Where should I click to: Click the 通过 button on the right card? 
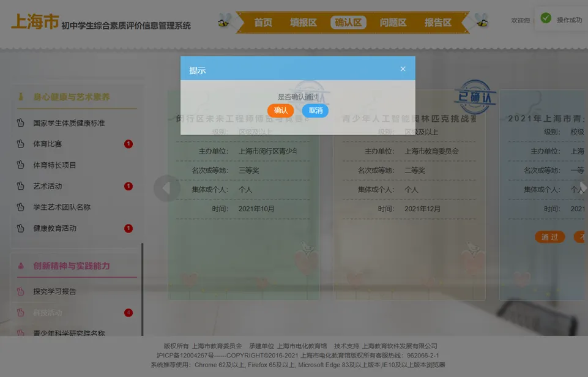[x=549, y=237]
